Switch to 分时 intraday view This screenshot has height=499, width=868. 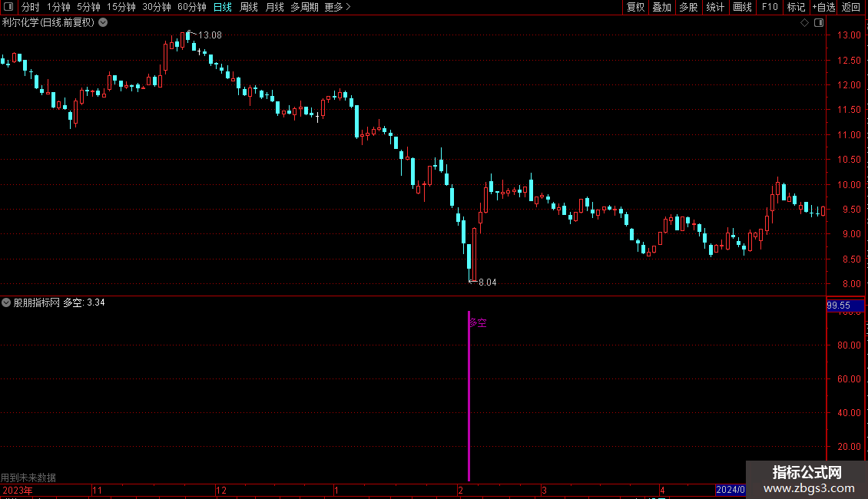click(31, 7)
